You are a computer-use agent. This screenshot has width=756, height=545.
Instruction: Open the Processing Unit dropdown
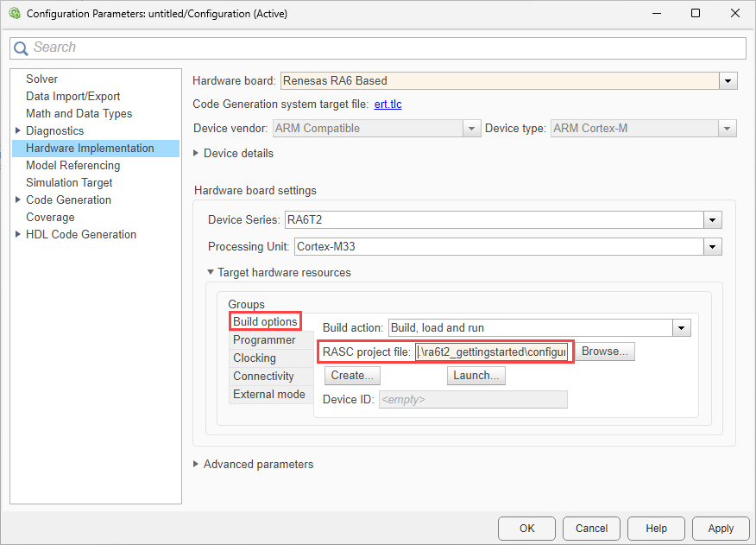coord(712,247)
